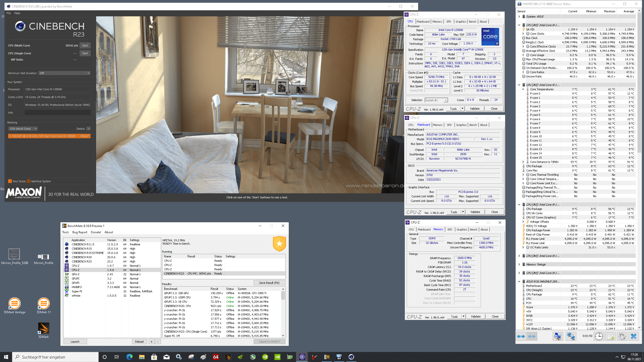The height and width of the screenshot is (362, 644).
Task: Switch to Bench tab in CPU-Z Mainboard window
Action: [473, 125]
